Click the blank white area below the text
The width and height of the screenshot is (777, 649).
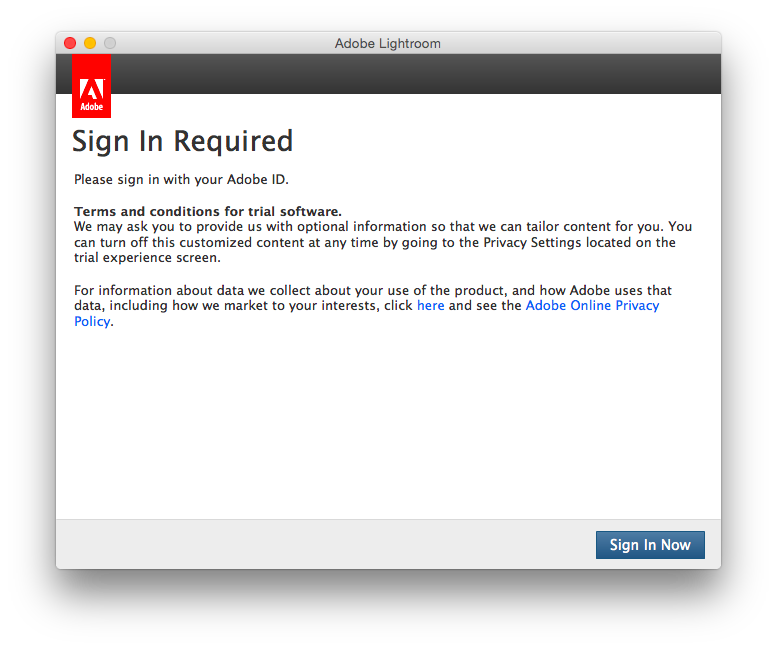(x=388, y=420)
